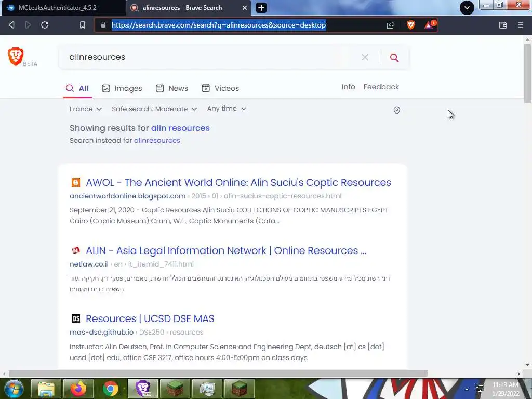
Task: Select the Videos results tab
Action: coord(220,88)
